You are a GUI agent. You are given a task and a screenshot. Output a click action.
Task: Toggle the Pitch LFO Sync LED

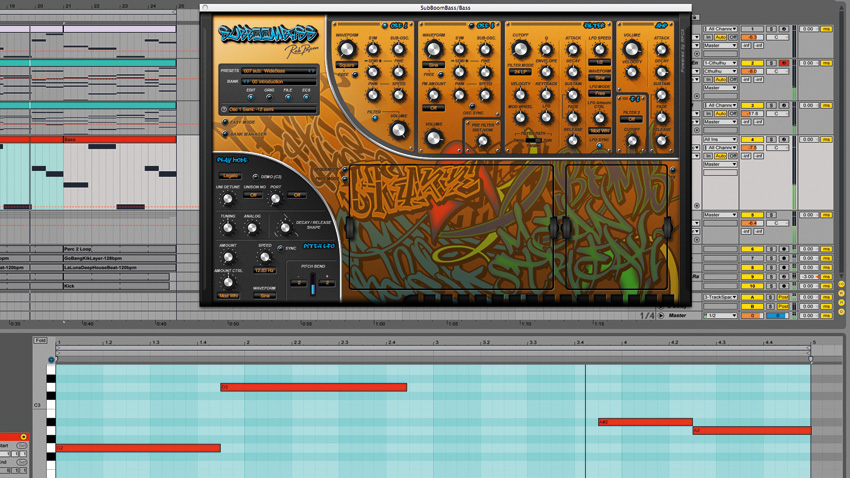pyautogui.click(x=280, y=248)
